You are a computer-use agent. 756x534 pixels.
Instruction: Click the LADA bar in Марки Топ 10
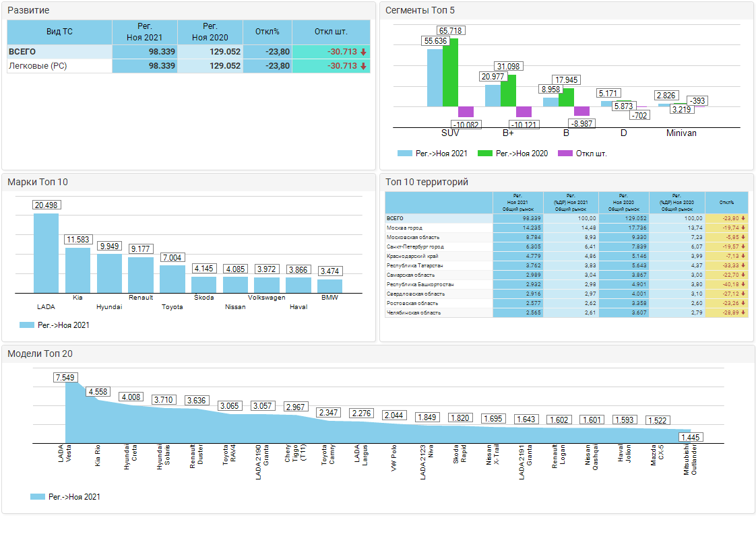click(x=46, y=253)
